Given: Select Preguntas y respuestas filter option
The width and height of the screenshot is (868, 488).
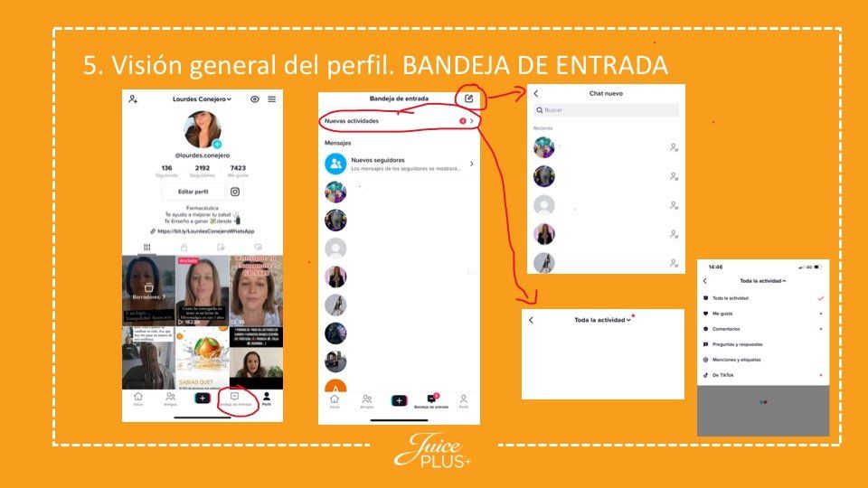Looking at the screenshot, I should tap(763, 344).
